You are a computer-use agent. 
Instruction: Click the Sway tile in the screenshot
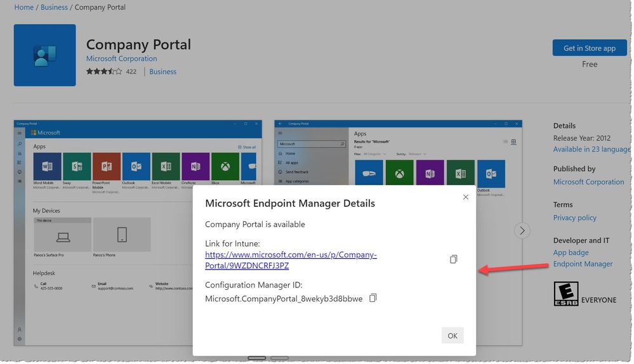tap(77, 166)
